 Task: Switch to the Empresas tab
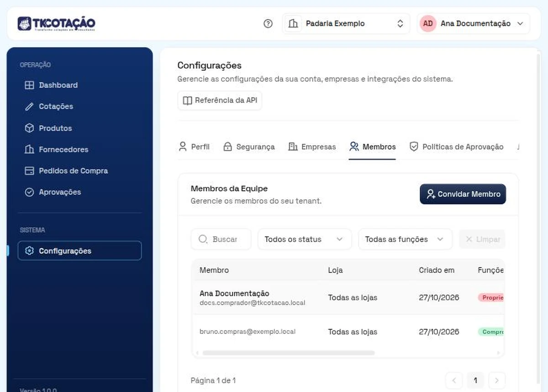pyautogui.click(x=312, y=147)
